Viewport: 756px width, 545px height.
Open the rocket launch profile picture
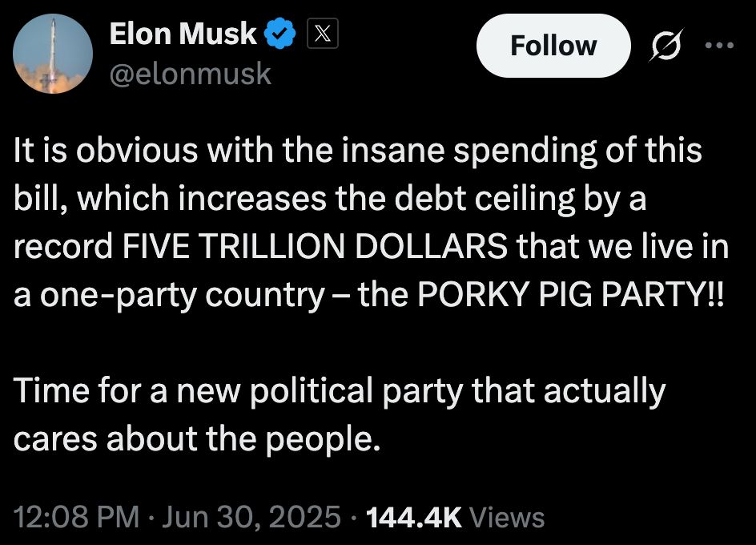[53, 54]
